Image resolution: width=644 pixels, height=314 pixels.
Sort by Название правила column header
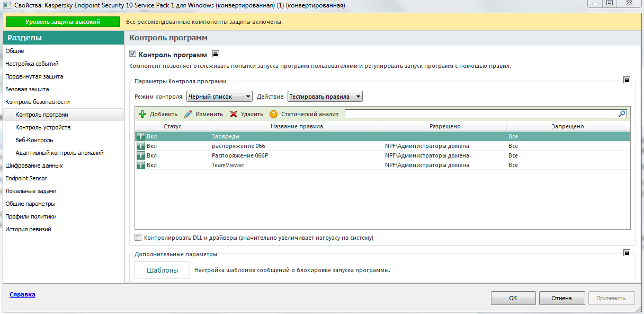[x=297, y=126]
